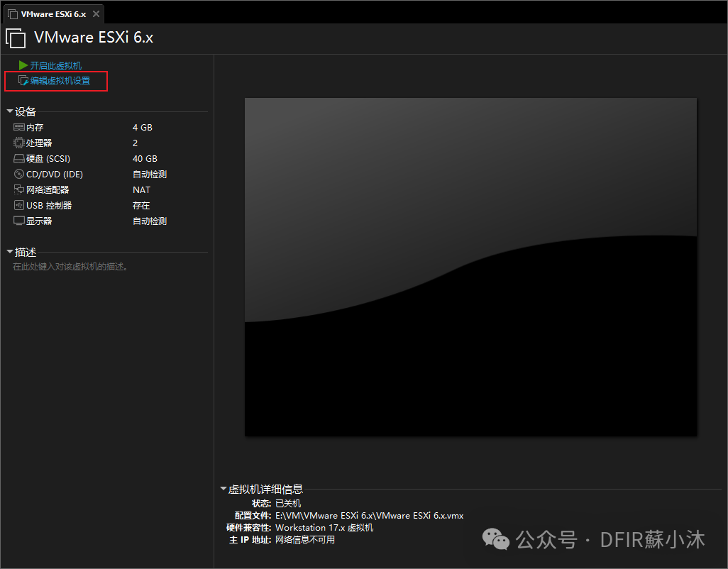Click the 显示器 自动检测 value

150,221
